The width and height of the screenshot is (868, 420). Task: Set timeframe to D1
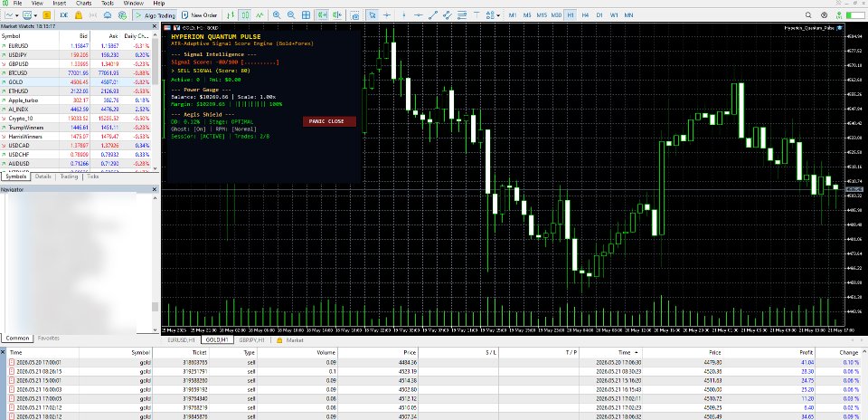(x=599, y=15)
